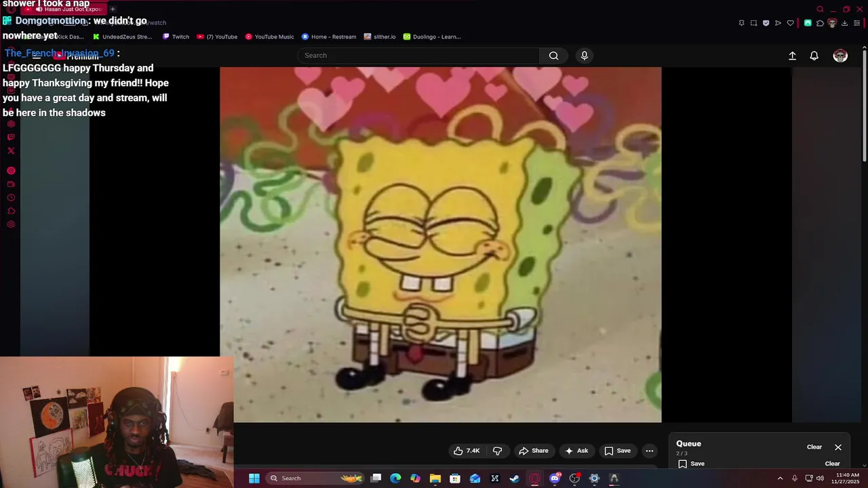
Task: Open Copilot from the taskbar
Action: [415, 479]
